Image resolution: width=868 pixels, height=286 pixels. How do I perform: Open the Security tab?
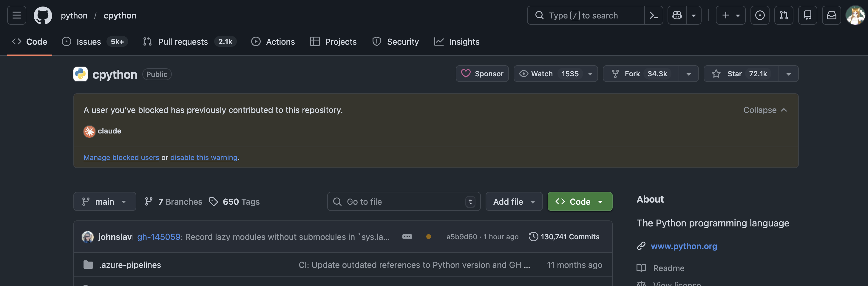[396, 42]
